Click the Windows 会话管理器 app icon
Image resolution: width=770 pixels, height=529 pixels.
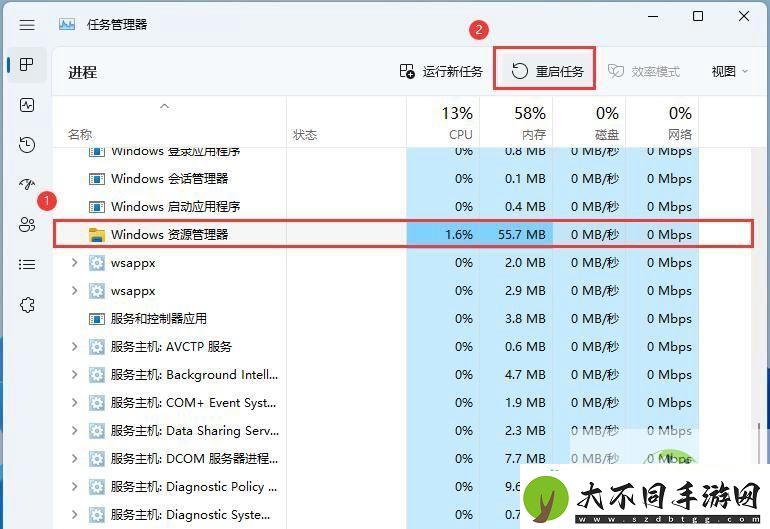pos(97,179)
